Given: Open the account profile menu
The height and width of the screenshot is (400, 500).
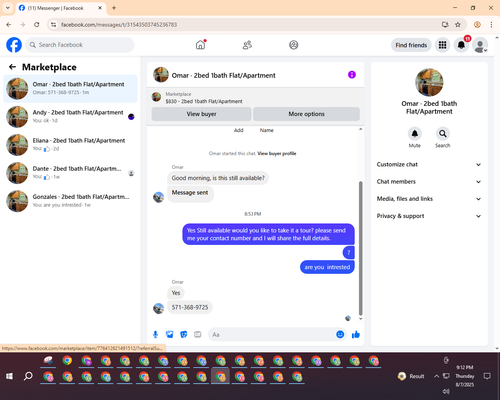Looking at the screenshot, I should 480,45.
